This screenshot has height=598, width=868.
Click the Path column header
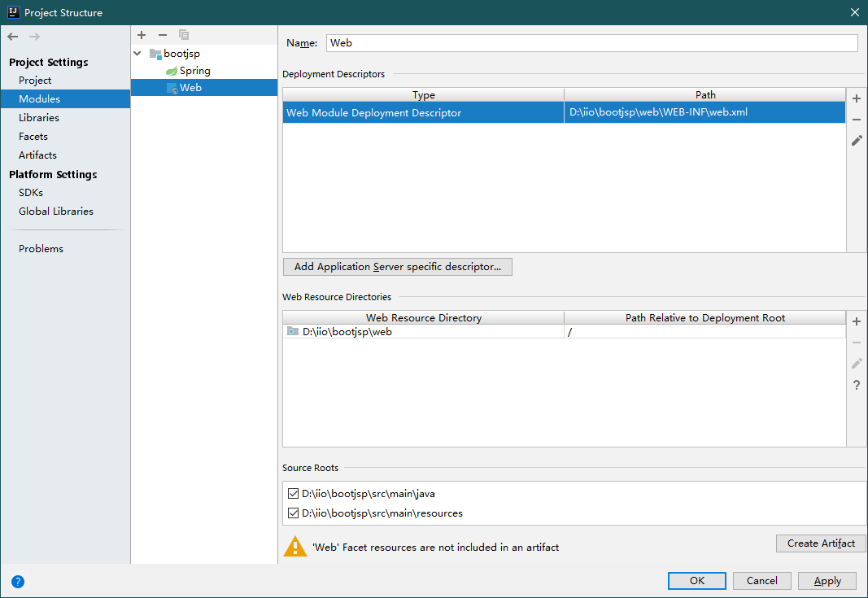(x=705, y=94)
